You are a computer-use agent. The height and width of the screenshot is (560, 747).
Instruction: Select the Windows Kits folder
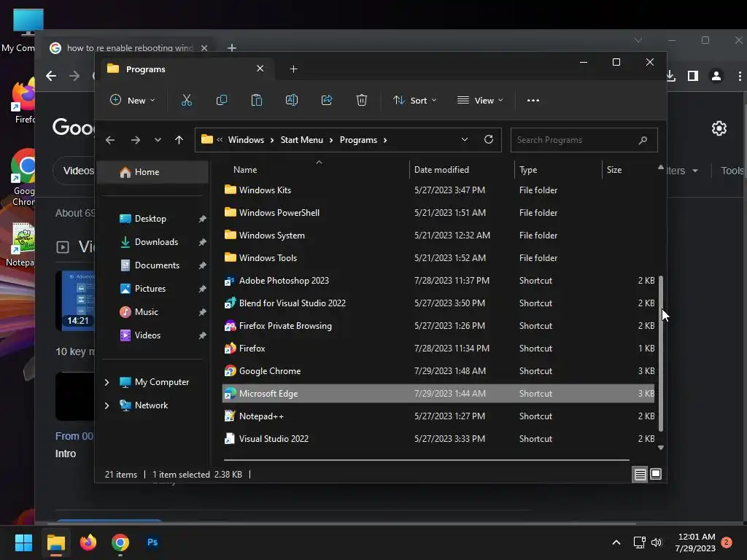[x=438, y=190]
